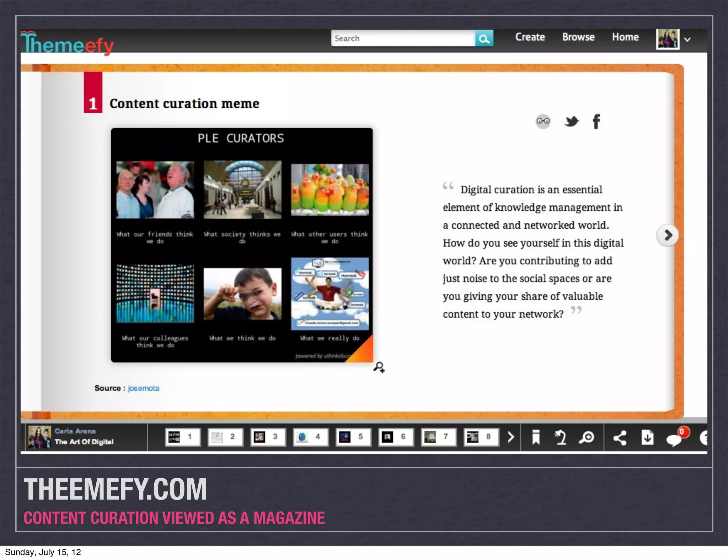Jump to page 1 thumbnail
Screen dimensions: 728x560
pyautogui.click(x=183, y=437)
